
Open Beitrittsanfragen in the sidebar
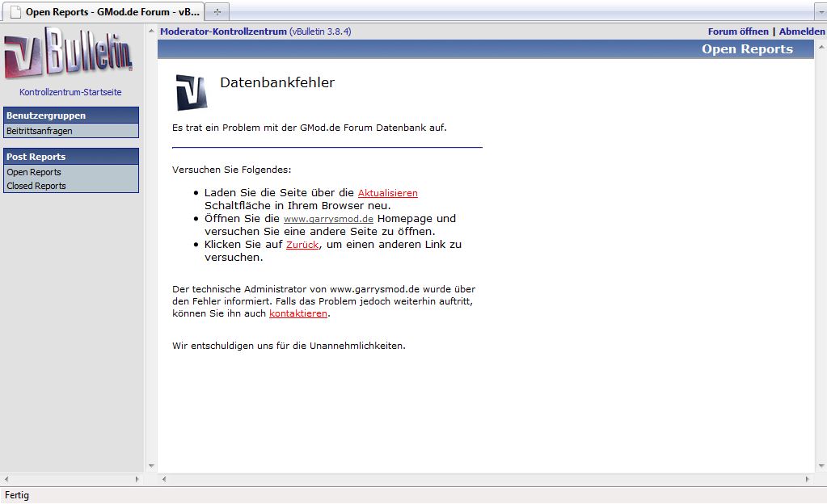pos(40,131)
